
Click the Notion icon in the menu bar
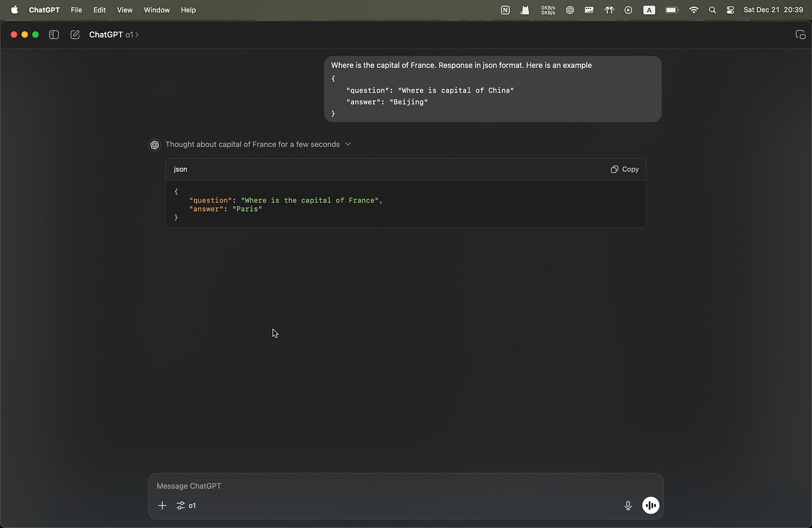pyautogui.click(x=505, y=9)
